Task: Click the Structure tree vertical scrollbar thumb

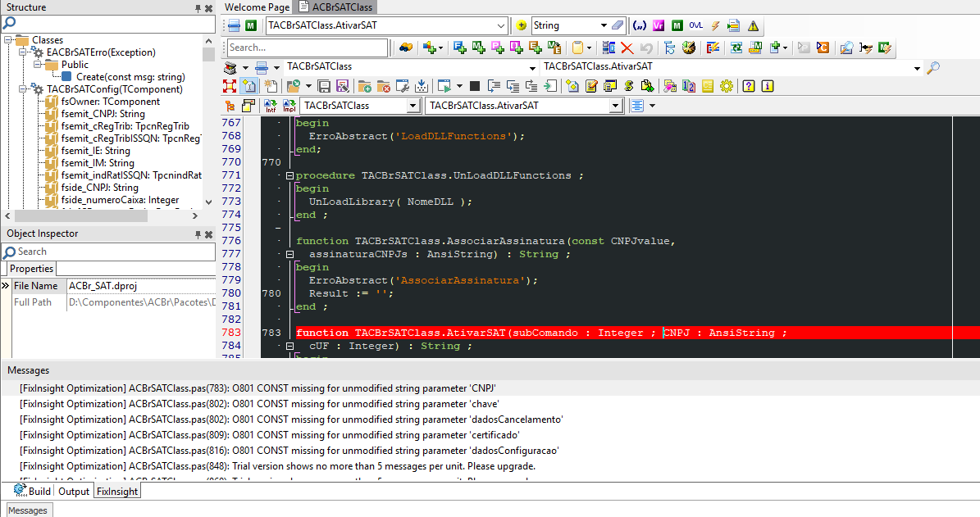Action: [x=209, y=54]
